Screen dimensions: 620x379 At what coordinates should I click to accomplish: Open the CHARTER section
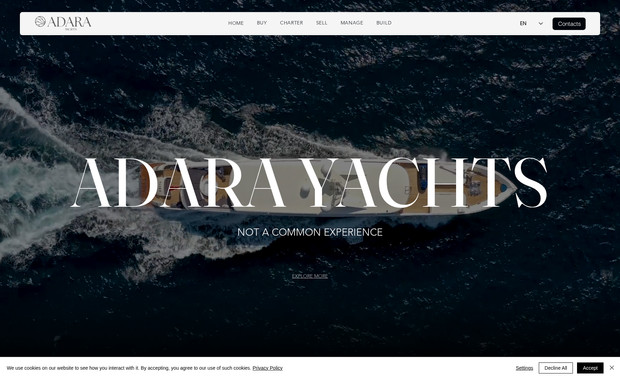pos(291,23)
